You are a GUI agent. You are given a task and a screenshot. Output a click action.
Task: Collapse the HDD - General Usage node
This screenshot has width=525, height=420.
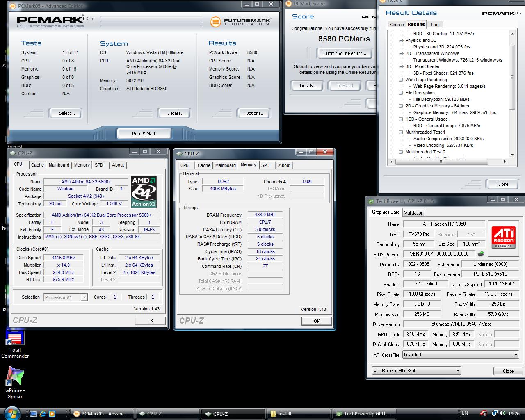click(x=401, y=119)
